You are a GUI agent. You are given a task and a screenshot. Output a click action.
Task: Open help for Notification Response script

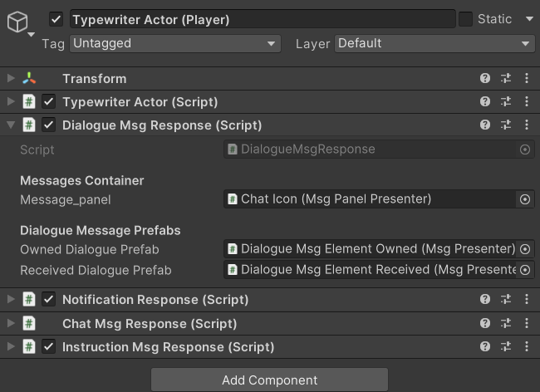(485, 300)
